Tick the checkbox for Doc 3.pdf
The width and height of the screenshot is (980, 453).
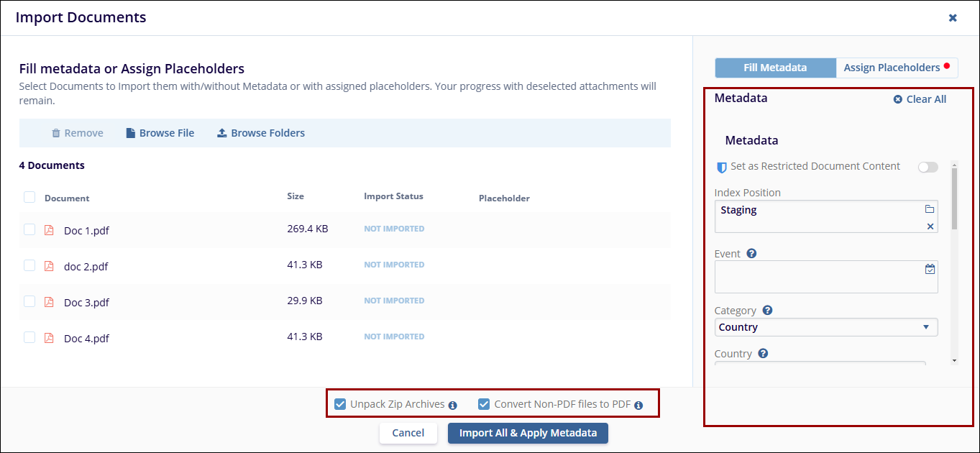point(29,301)
